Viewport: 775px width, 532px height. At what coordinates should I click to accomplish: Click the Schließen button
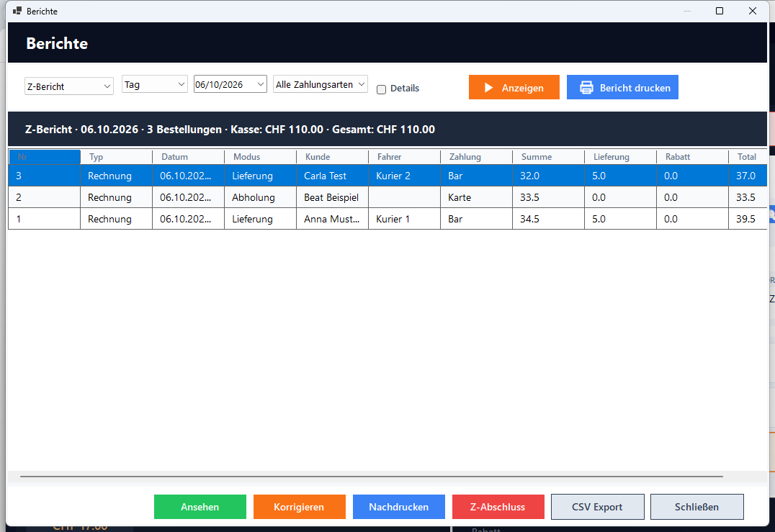click(x=697, y=507)
